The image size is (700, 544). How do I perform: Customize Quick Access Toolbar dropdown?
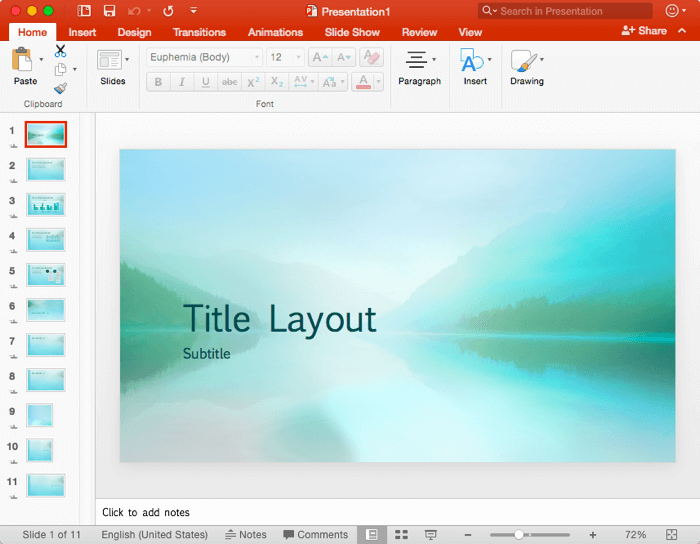point(193,10)
